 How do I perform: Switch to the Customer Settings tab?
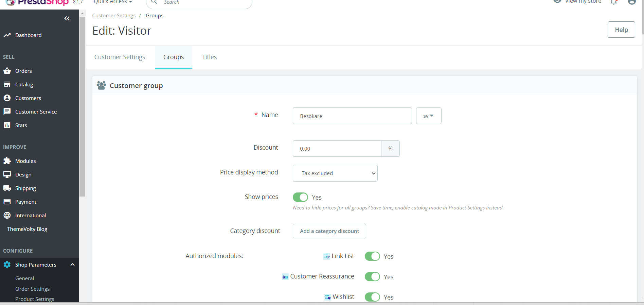pos(120,57)
